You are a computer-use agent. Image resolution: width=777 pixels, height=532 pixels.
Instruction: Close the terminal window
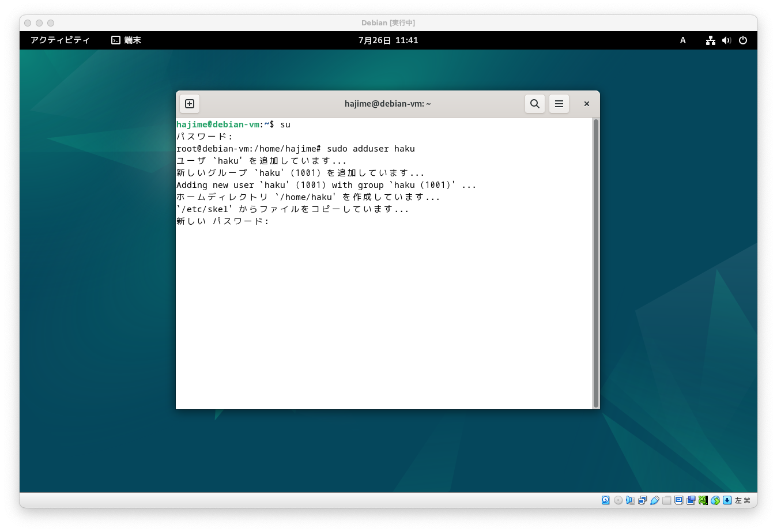(587, 104)
